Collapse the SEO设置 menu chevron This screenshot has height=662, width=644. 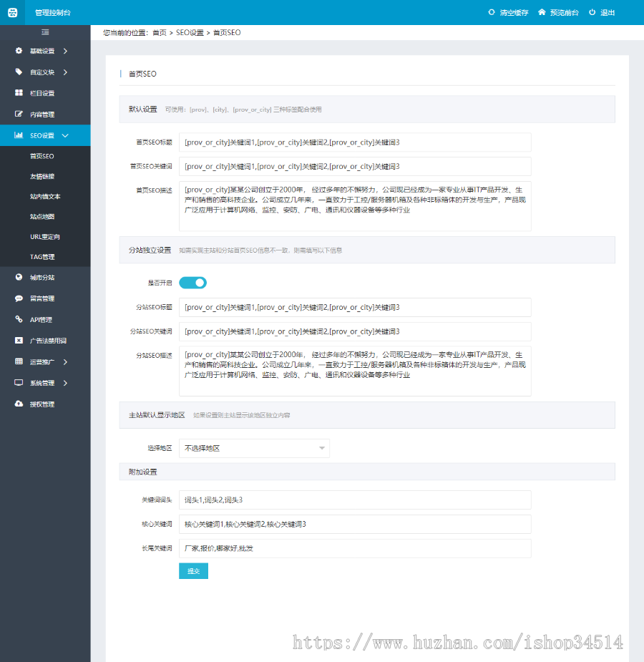click(x=65, y=135)
